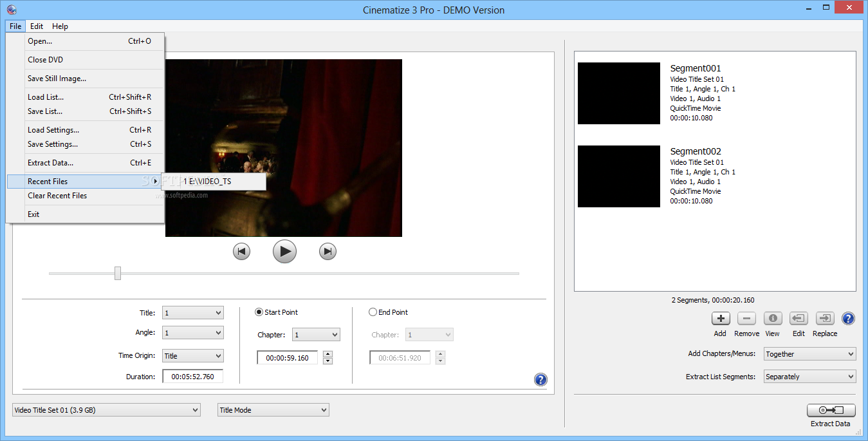Choose Save Settings... menu item
868x441 pixels.
(86, 144)
